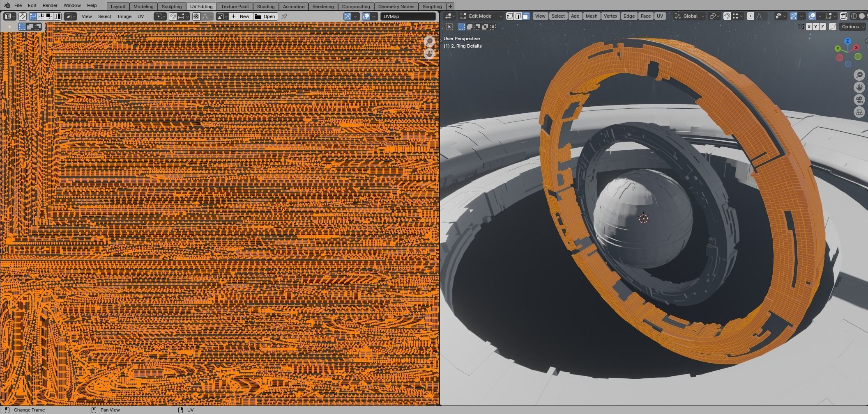Image resolution: width=868 pixels, height=414 pixels.
Task: Open 3D viewport Add menu
Action: (575, 16)
